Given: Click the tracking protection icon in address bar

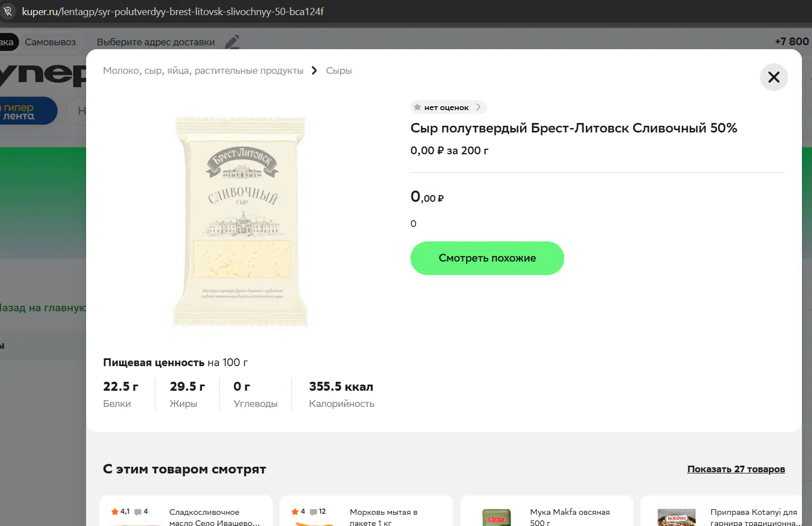Looking at the screenshot, I should pos(8,11).
